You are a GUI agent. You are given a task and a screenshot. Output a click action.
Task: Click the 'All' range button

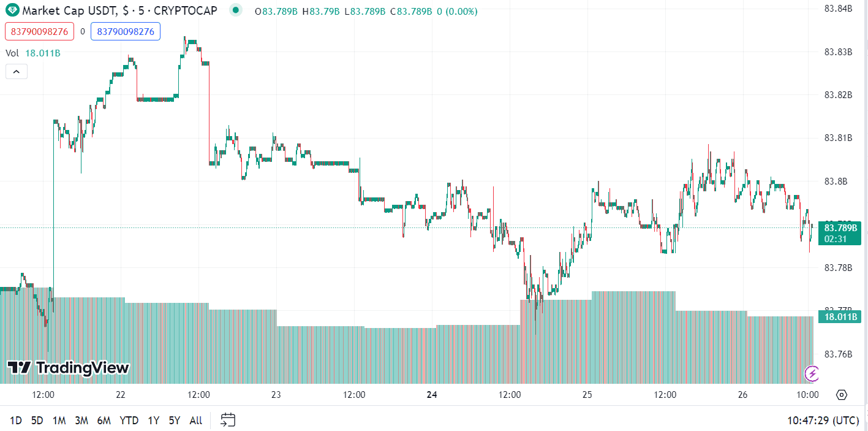[195, 420]
